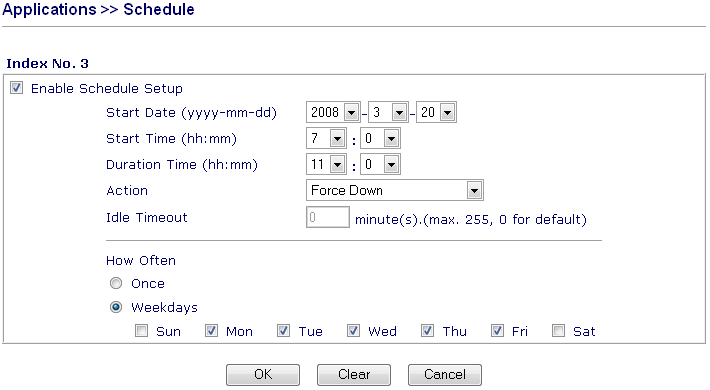This screenshot has height=390, width=710.
Task: Click the Cancel button
Action: point(445,375)
